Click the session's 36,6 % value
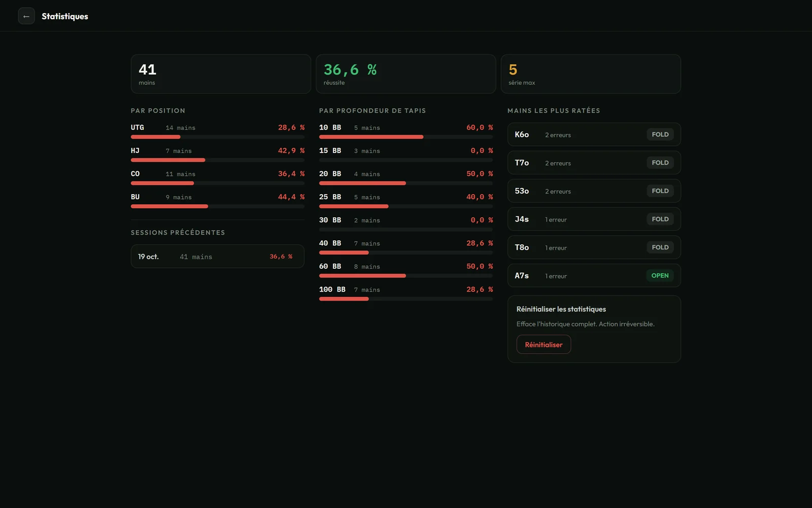 [x=281, y=257]
